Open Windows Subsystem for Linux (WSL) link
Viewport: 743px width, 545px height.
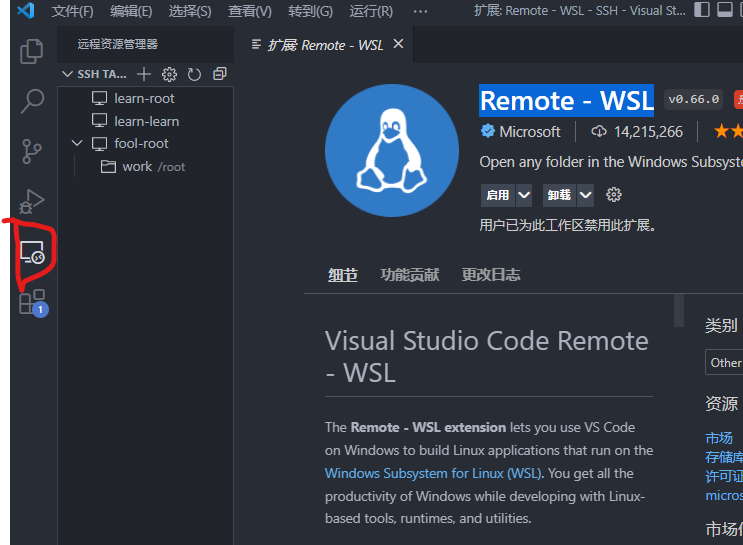433,473
